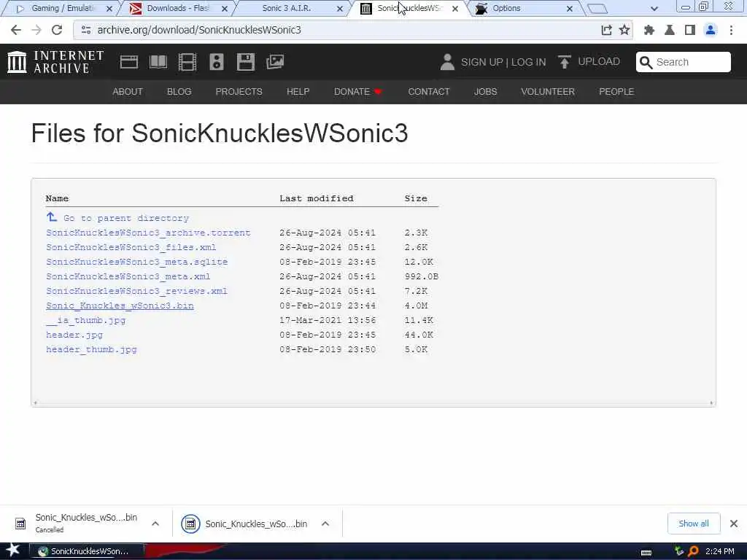Open the header_thumb.jpg file link

pyautogui.click(x=91, y=349)
